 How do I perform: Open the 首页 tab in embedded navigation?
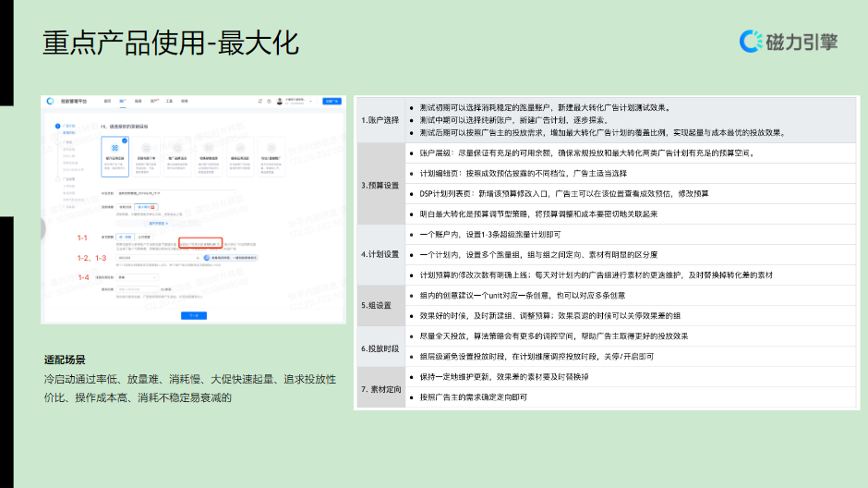(x=107, y=101)
